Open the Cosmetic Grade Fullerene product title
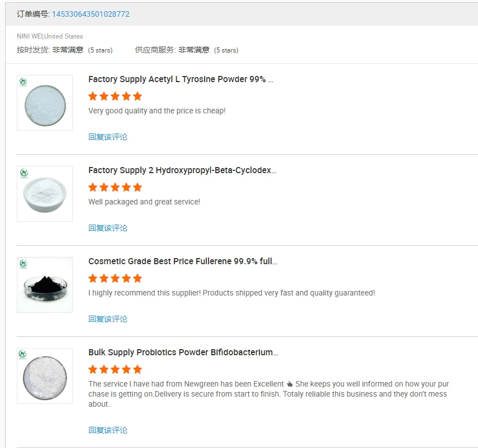The image size is (478, 448). point(183,261)
